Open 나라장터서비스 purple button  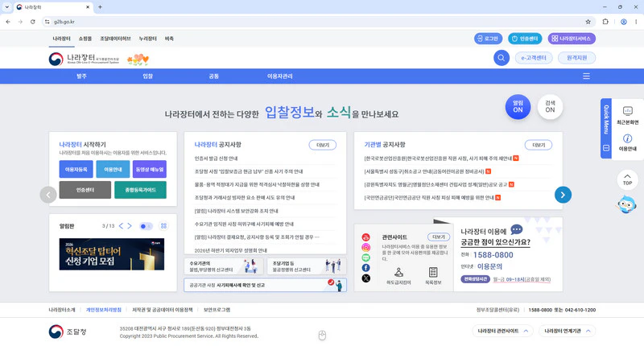572,39
